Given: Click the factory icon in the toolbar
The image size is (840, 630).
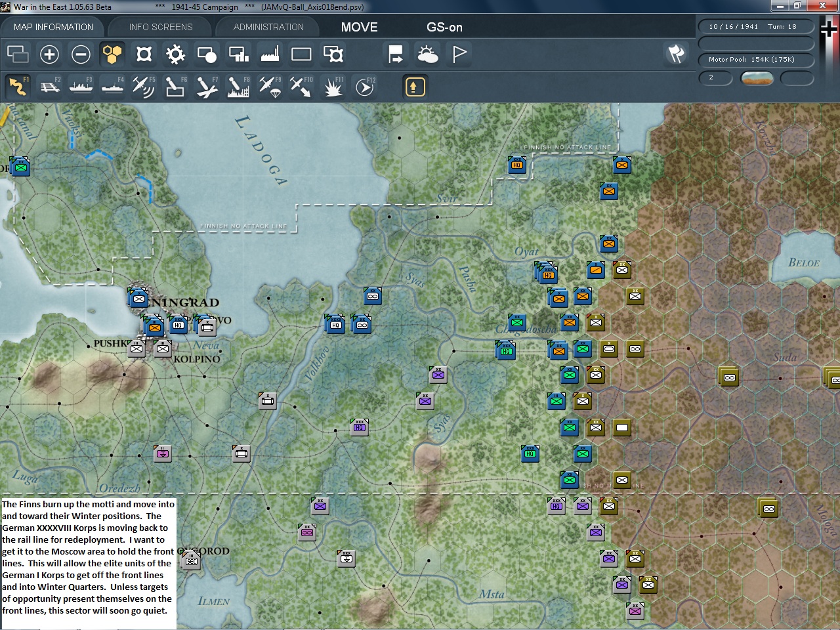Looking at the screenshot, I should click(x=270, y=54).
